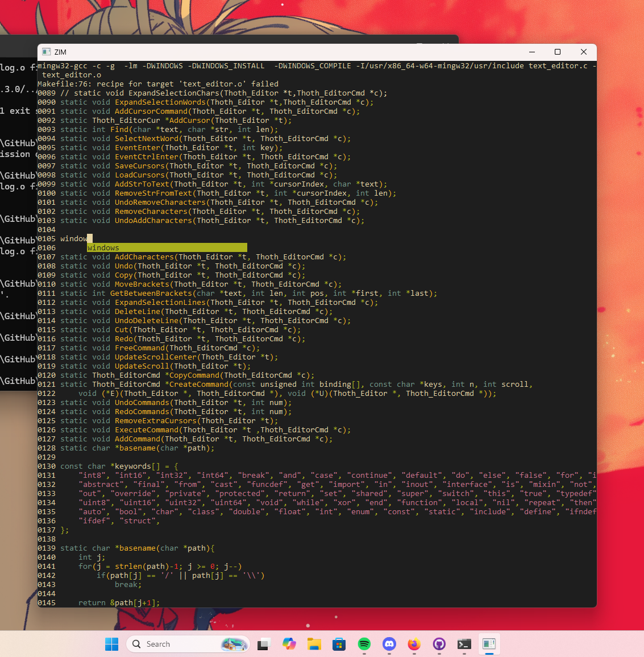Open the Windows Start menu
This screenshot has width=644, height=657.
(x=111, y=644)
